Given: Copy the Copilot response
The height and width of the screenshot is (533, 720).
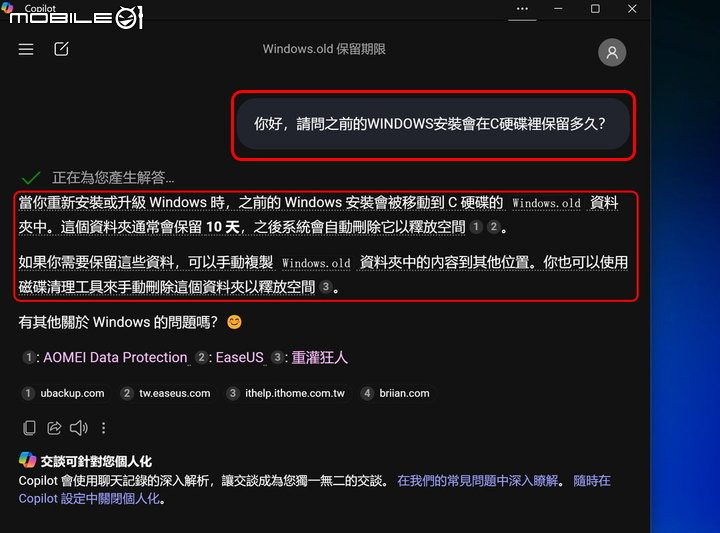Looking at the screenshot, I should coord(29,427).
